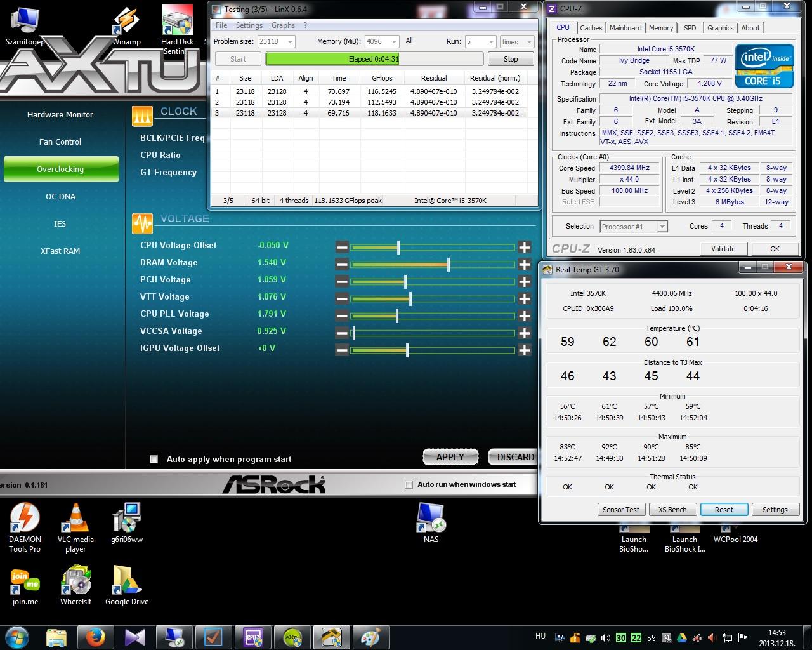Open the Problem size dropdown in LinX
The height and width of the screenshot is (650, 812).
276,41
